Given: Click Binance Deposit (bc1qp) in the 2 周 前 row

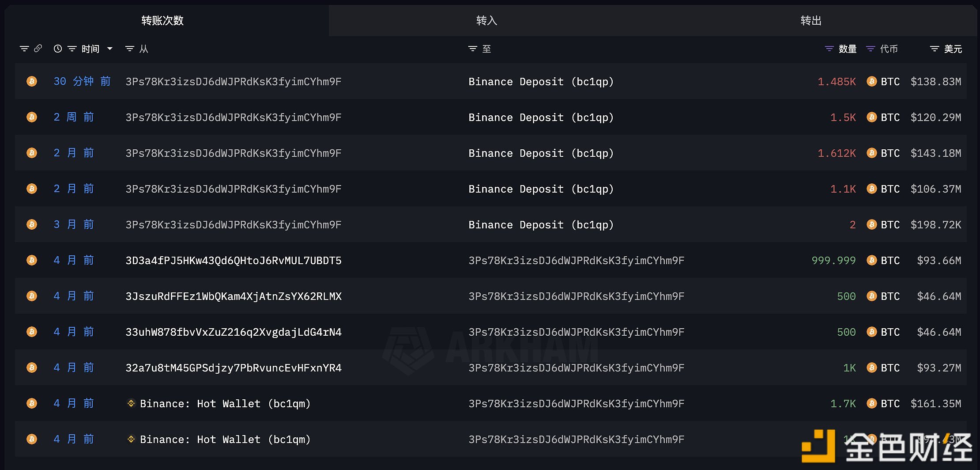Looking at the screenshot, I should click(x=541, y=117).
